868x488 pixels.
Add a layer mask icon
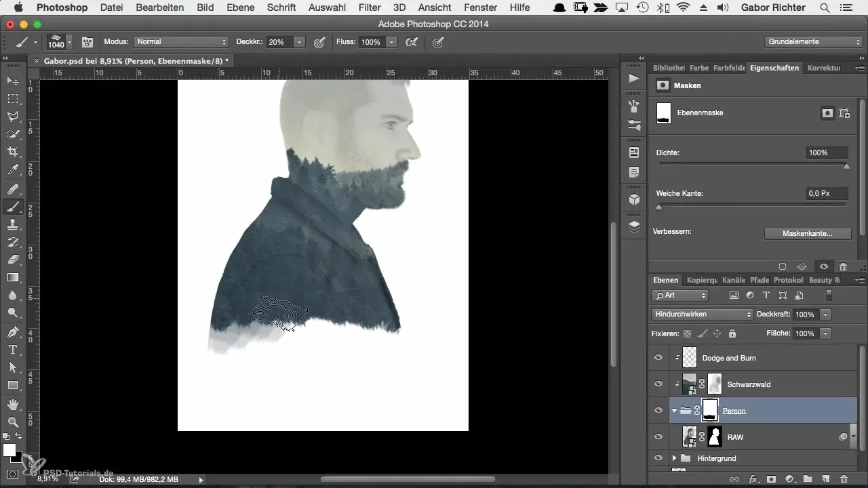point(771,479)
